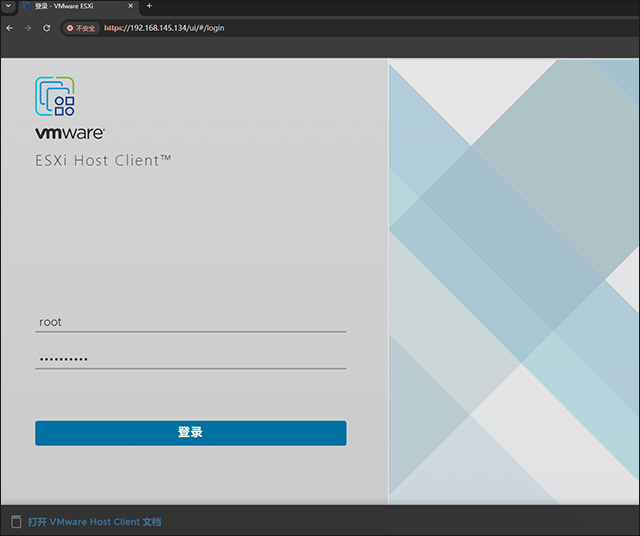Click the VMware ESXi product logo icon
640x536 pixels.
click(x=55, y=96)
